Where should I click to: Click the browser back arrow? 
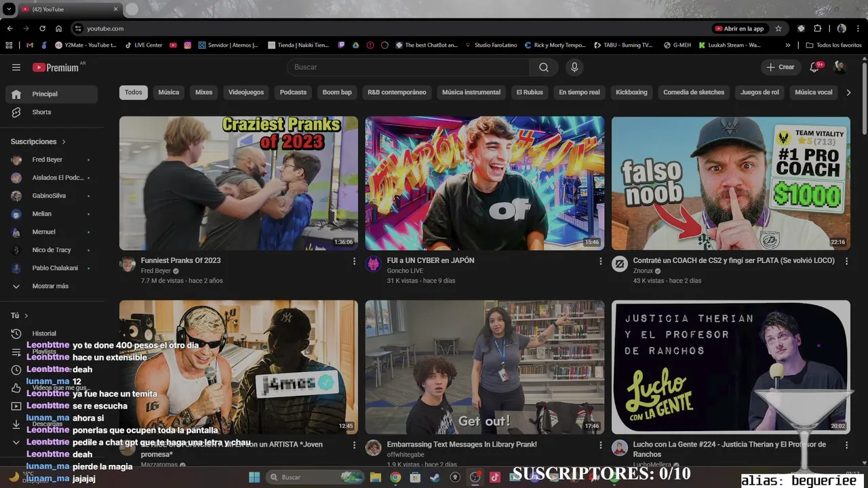[x=10, y=28]
